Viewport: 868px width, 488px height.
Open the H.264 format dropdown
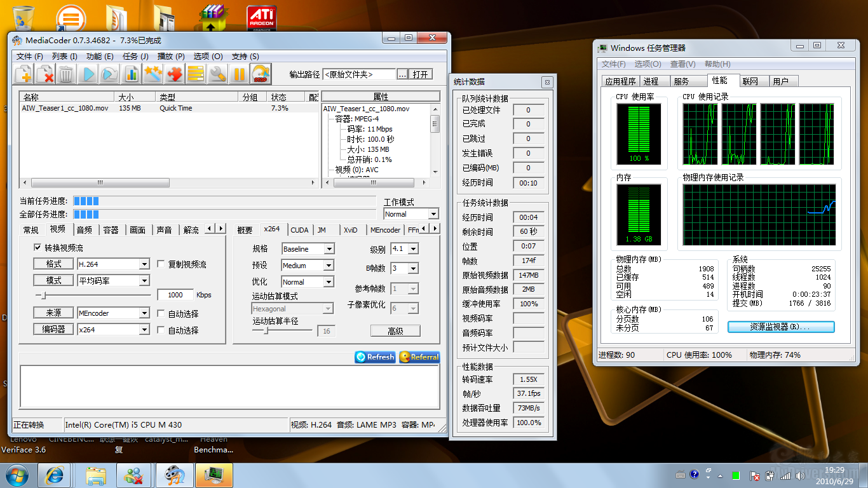pyautogui.click(x=144, y=264)
